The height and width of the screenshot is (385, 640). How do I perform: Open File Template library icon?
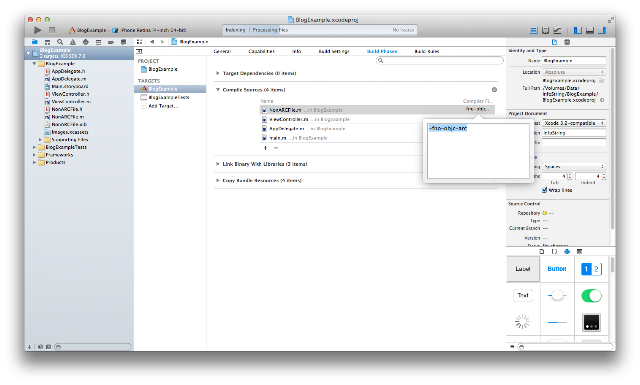pyautogui.click(x=542, y=251)
